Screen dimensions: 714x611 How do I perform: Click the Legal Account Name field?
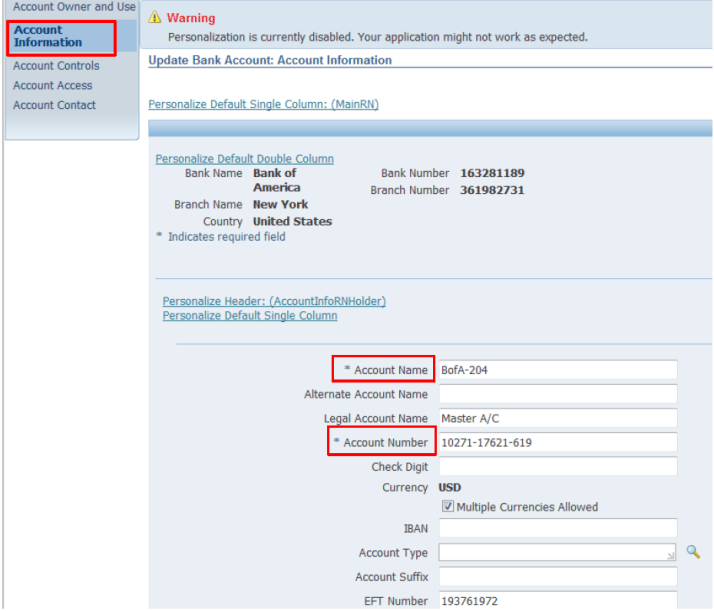557,418
